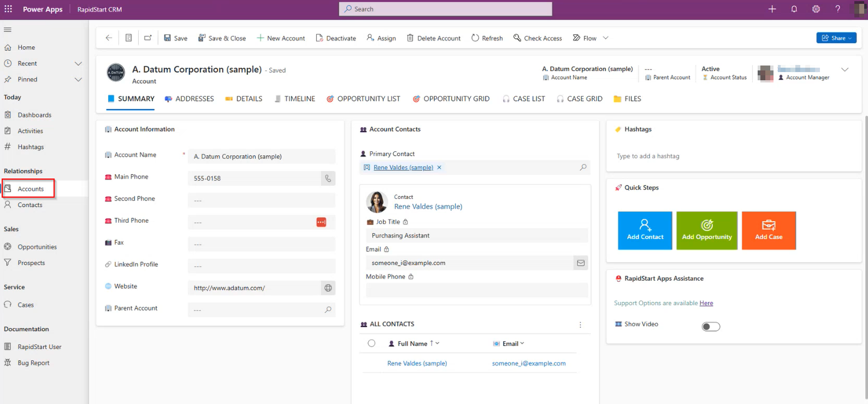
Task: Open the settings gear in the header
Action: [x=816, y=9]
